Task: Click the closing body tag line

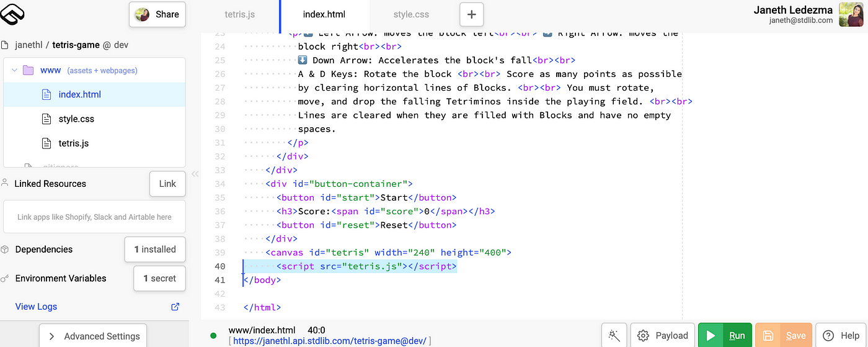Action: pos(262,280)
